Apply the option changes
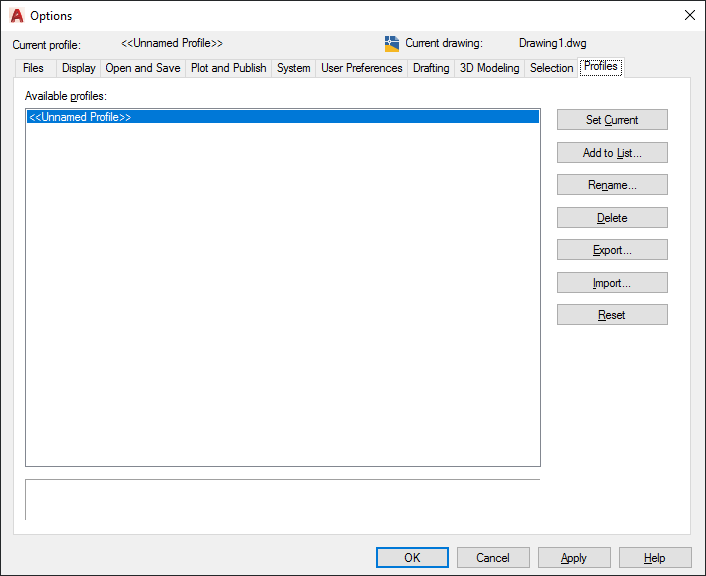Image resolution: width=706 pixels, height=576 pixels. point(574,558)
